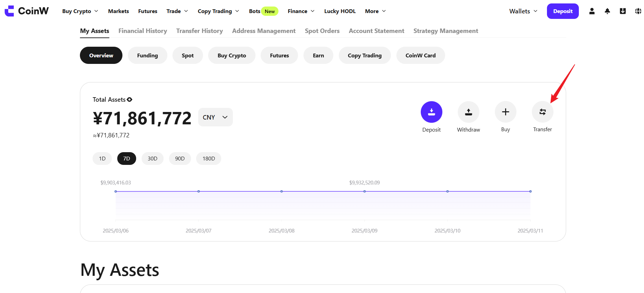
Task: Select the Buy Crypto account pill
Action: [232, 55]
